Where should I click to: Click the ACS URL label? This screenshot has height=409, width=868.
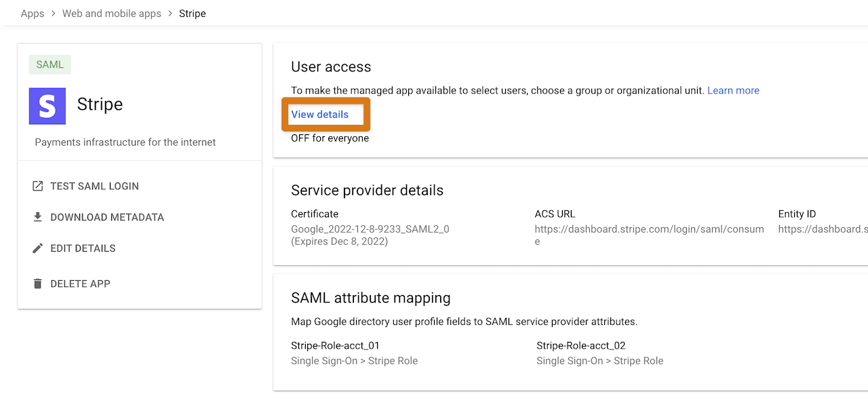click(x=555, y=214)
